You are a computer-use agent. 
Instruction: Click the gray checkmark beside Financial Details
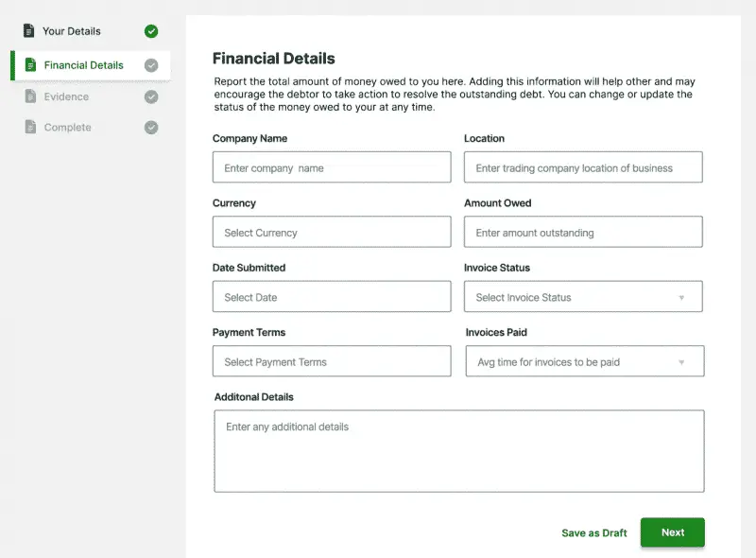tap(151, 64)
